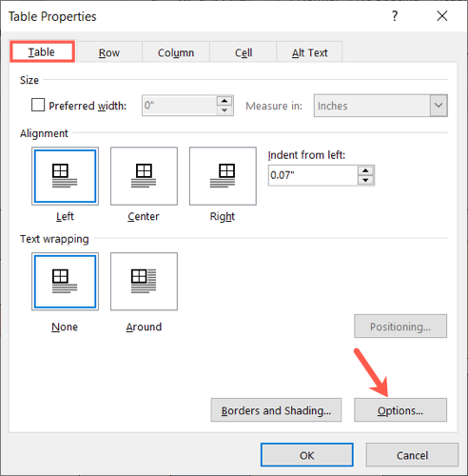Go to the Cell tab
This screenshot has height=476, width=468.
pos(244,52)
